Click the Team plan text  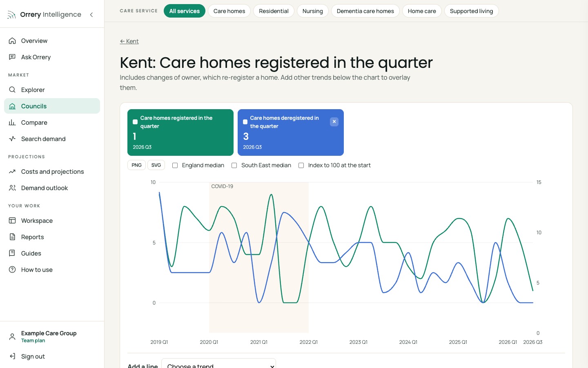point(33,341)
